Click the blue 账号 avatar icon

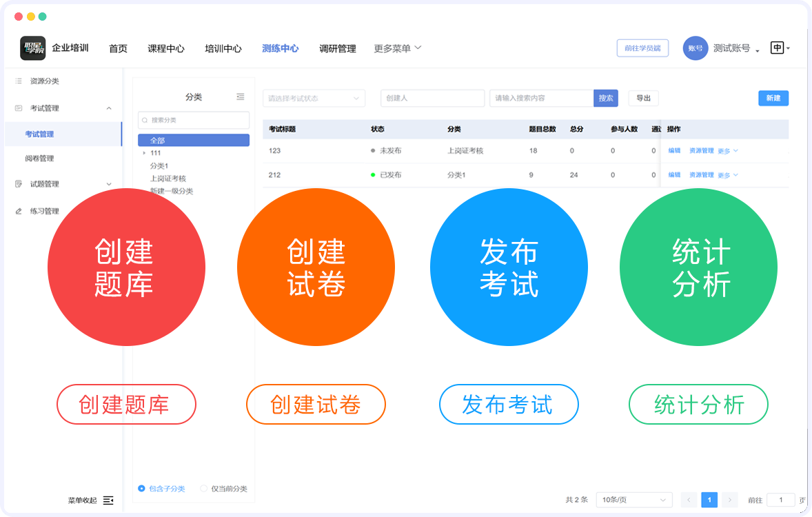pos(696,48)
